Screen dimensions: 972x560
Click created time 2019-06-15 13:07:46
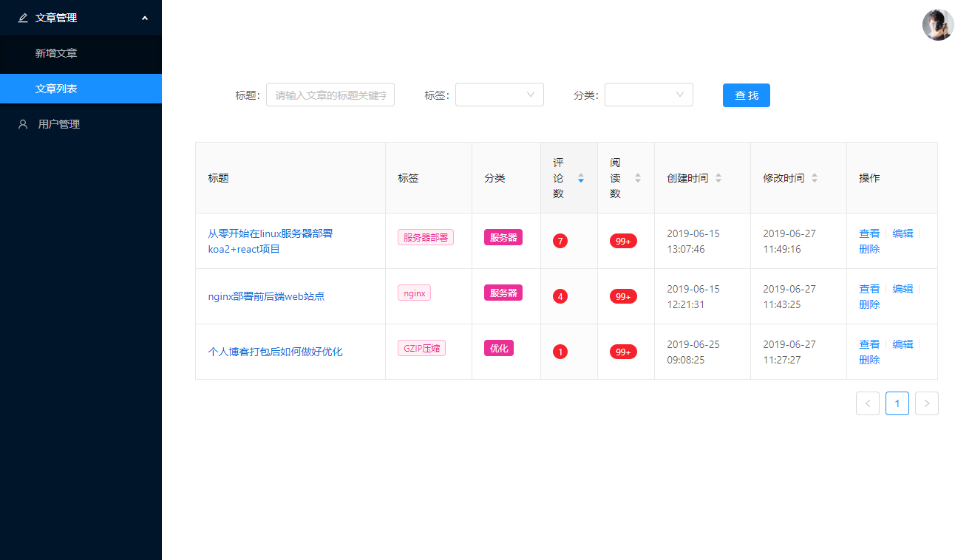coord(693,241)
